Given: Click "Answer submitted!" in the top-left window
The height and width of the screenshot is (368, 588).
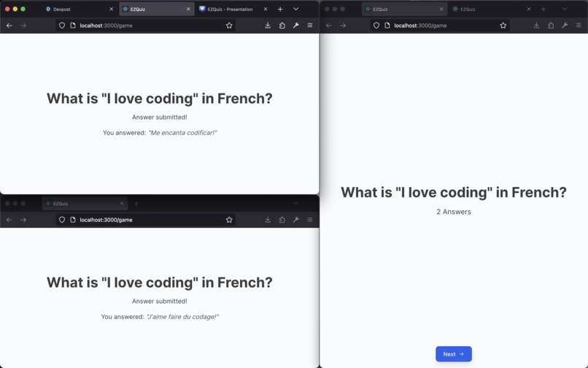Looking at the screenshot, I should click(x=160, y=117).
